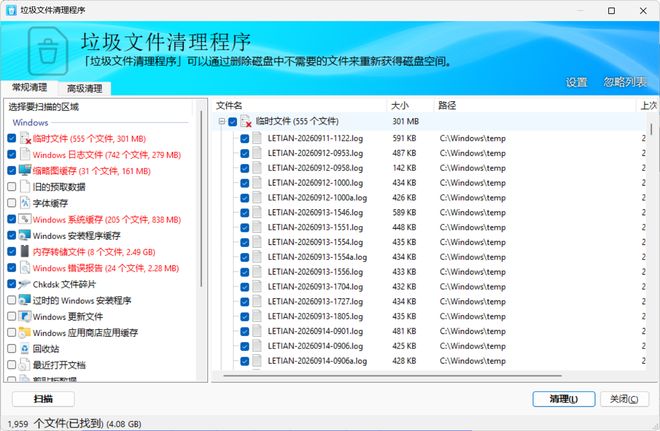Image resolution: width=660 pixels, height=431 pixels.
Task: Enable 旧的预取数据 checkbox
Action: (12, 186)
